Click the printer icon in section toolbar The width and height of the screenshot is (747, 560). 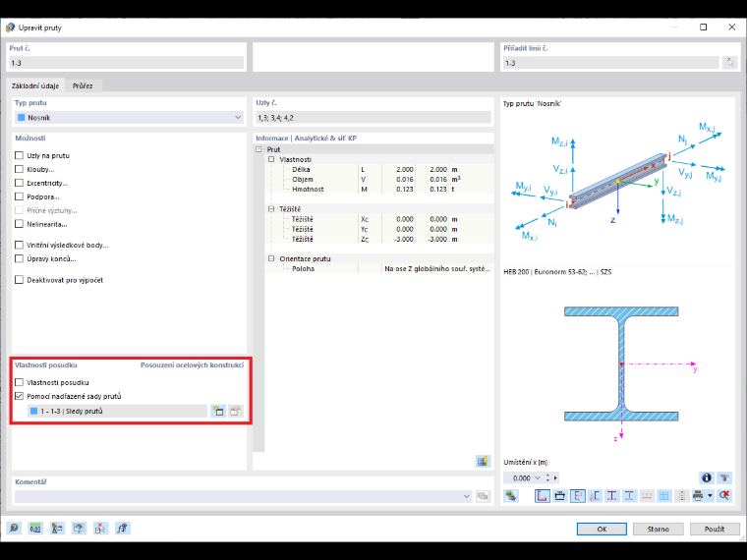coord(698,496)
